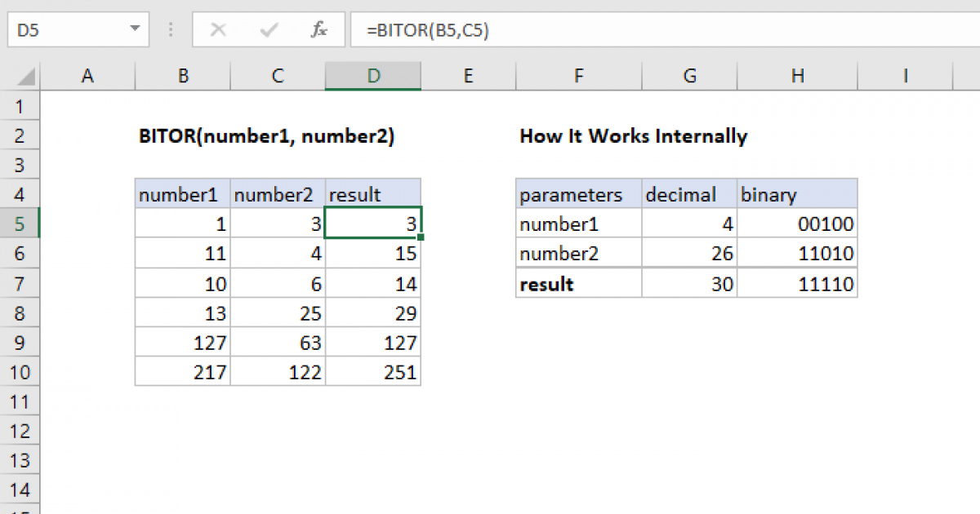Click the cell with BITOR(number1, number2) title
The image size is (980, 514).
(267, 136)
